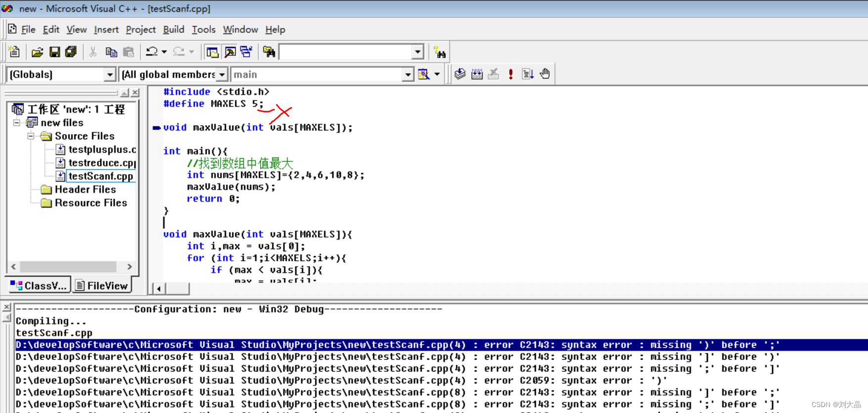Click the Search help binoculars icon
The image size is (868, 413).
pyautogui.click(x=439, y=52)
